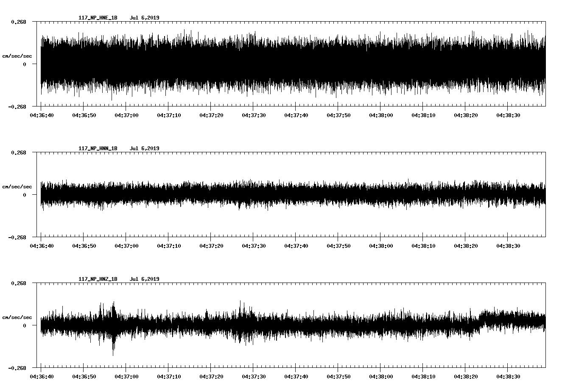This screenshot has height=392, width=576.
Task: Click the 04:36:40 start time on HNE axis
Action: [x=41, y=115]
